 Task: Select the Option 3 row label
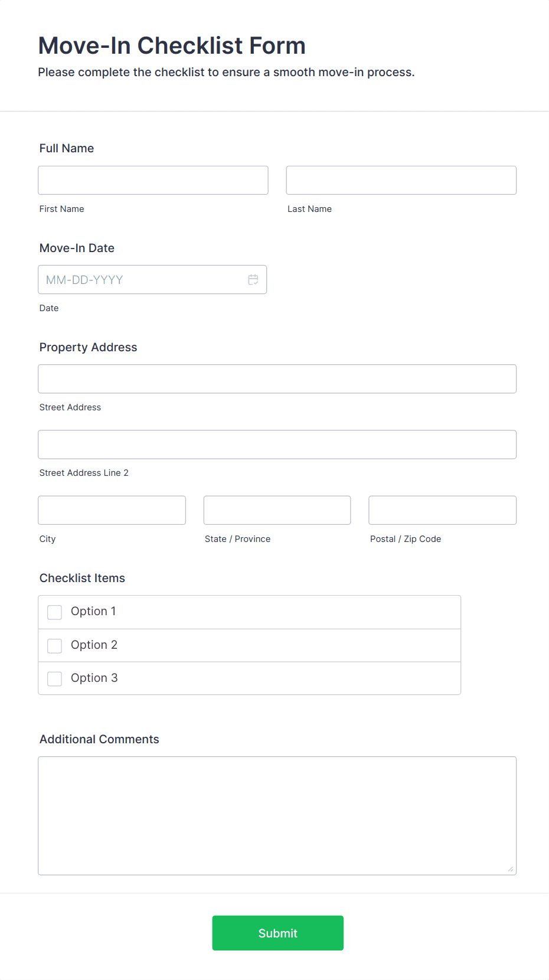point(94,678)
